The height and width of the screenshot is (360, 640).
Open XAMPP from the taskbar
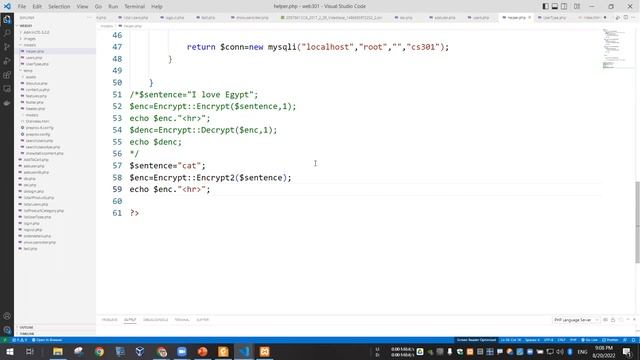point(264,351)
